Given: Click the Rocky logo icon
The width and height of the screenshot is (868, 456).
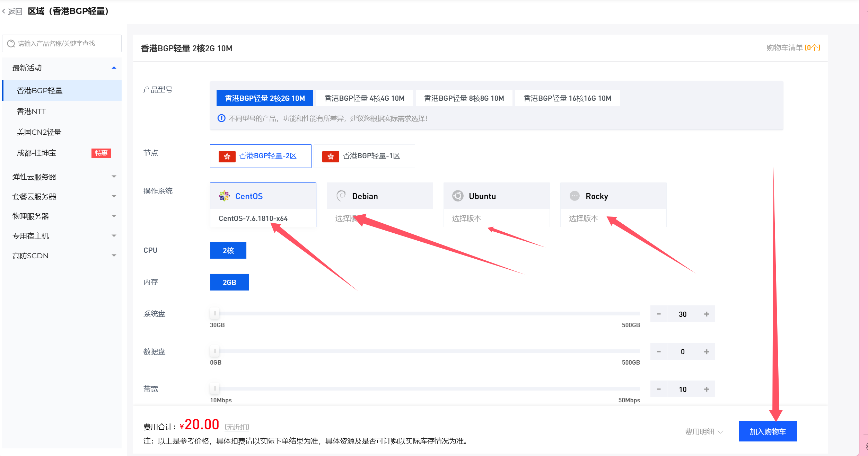Looking at the screenshot, I should [x=575, y=196].
